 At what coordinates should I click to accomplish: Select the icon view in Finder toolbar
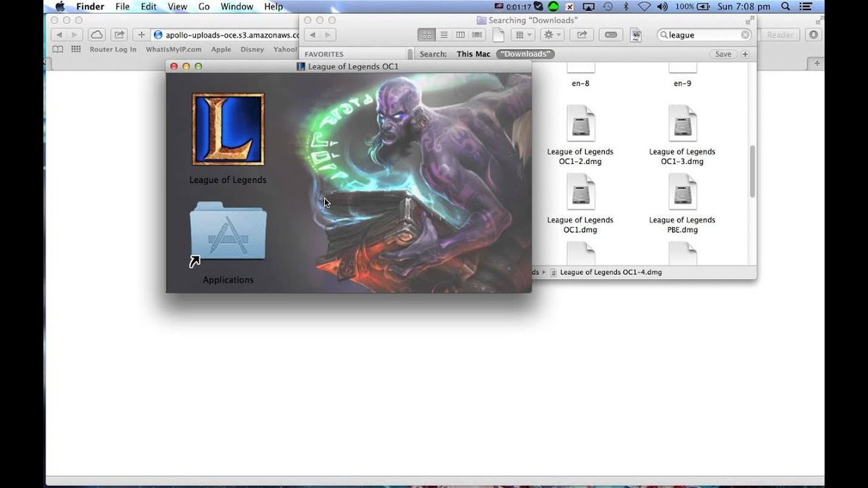[x=427, y=35]
